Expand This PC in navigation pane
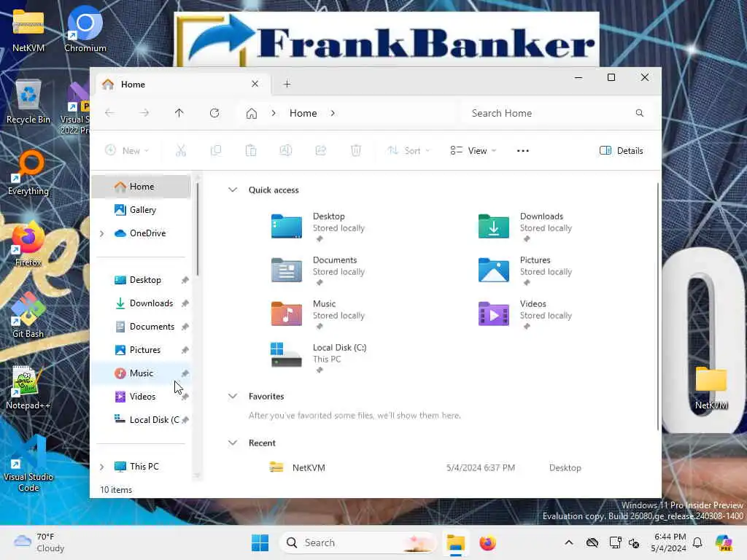 [x=101, y=467]
